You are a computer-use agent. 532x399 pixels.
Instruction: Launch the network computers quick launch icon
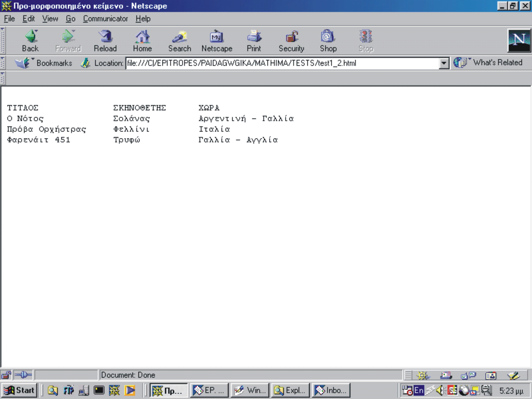coord(84,390)
